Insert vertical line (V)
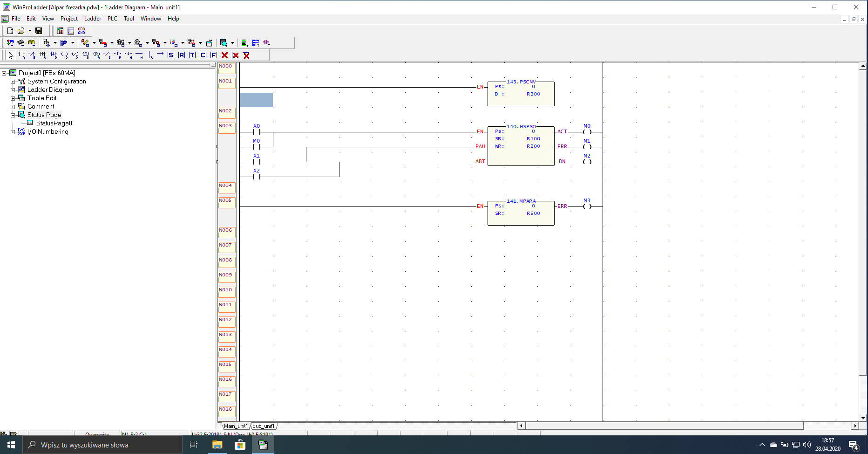This screenshot has height=454, width=868. pos(150,55)
